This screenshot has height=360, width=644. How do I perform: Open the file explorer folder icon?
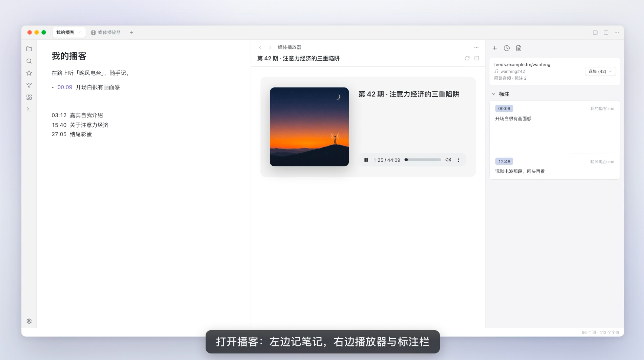tap(29, 49)
